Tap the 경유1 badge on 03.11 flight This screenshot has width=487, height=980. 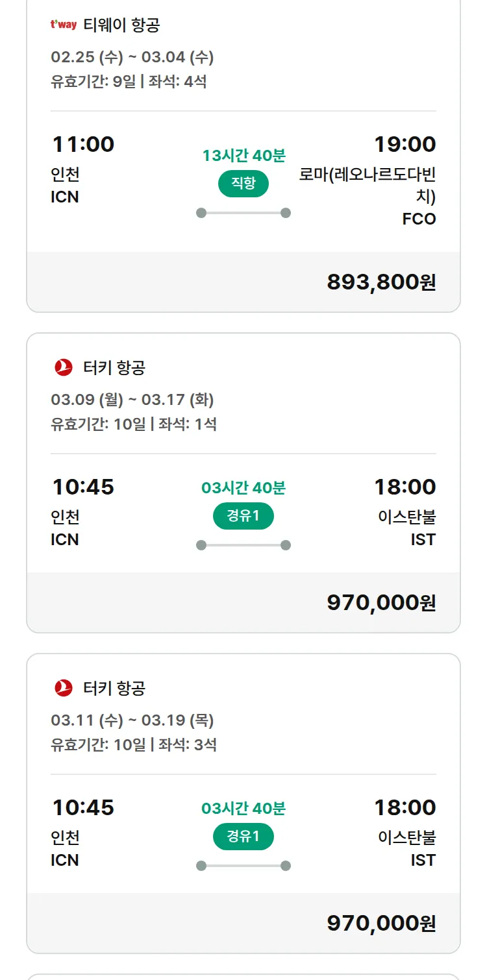pyautogui.click(x=243, y=837)
